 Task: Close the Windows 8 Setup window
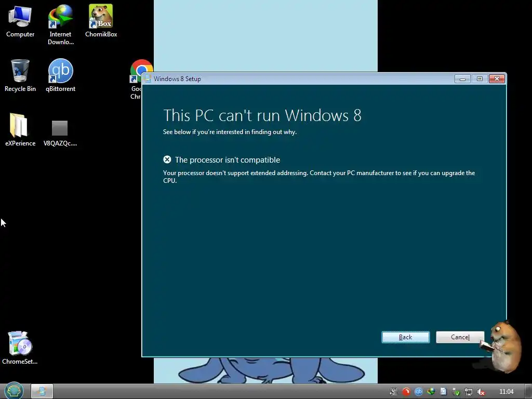[497, 79]
